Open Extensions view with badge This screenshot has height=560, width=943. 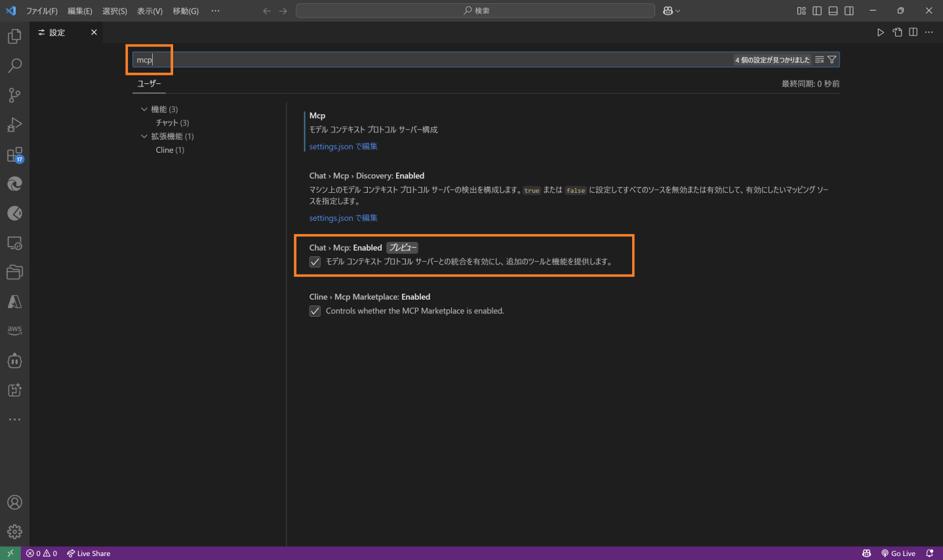click(x=14, y=155)
